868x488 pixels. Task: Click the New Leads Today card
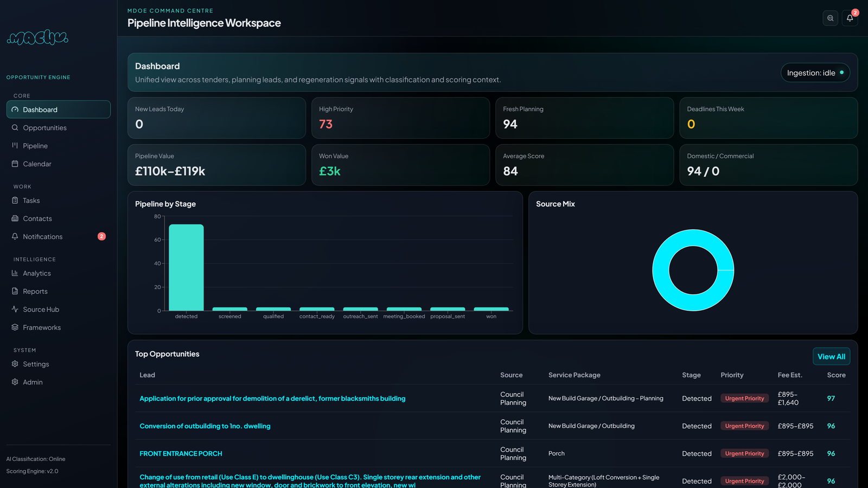pos(216,118)
